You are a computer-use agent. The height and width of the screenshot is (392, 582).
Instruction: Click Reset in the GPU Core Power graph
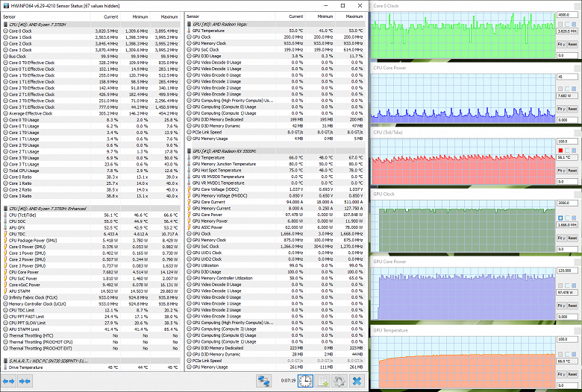click(x=572, y=306)
